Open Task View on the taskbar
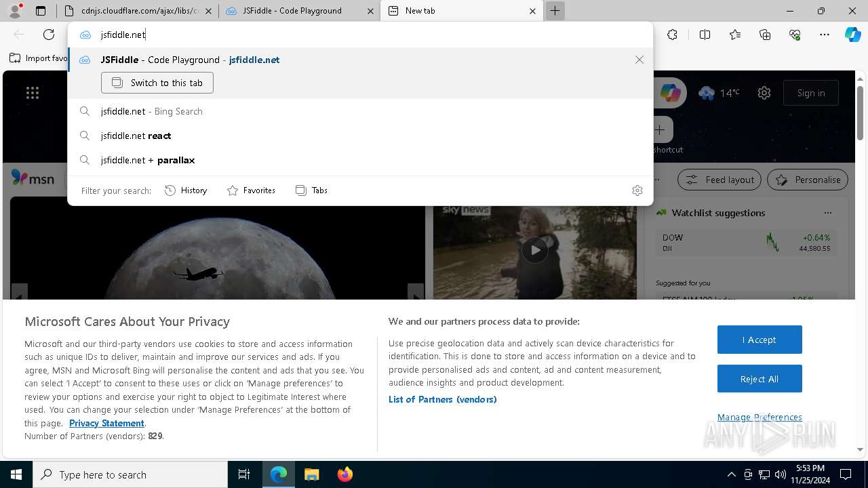868x488 pixels. (x=244, y=474)
